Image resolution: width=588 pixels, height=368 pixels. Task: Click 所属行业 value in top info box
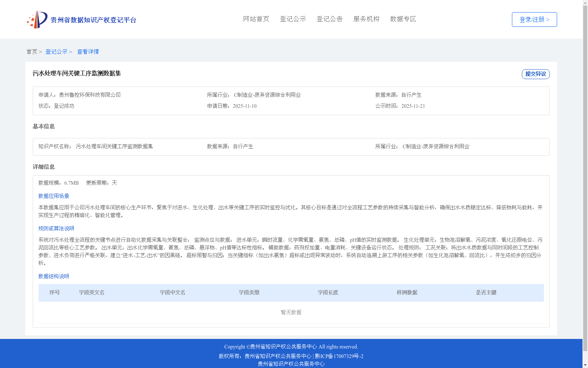268,95
